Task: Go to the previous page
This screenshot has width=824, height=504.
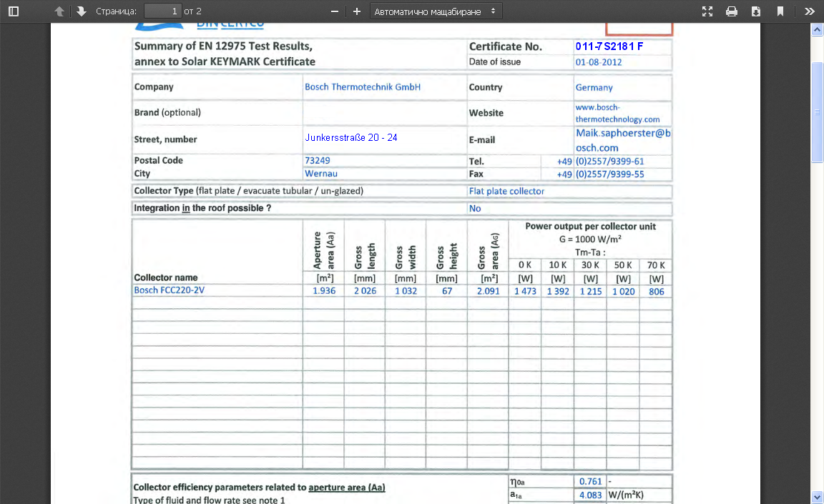Action: tap(59, 11)
